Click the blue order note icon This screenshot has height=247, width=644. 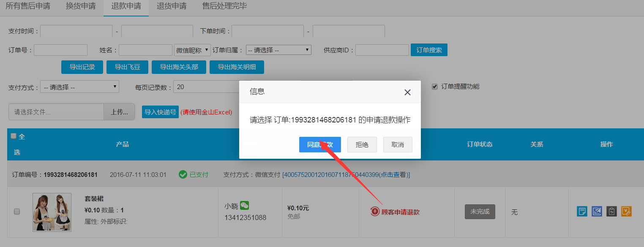[582, 211]
